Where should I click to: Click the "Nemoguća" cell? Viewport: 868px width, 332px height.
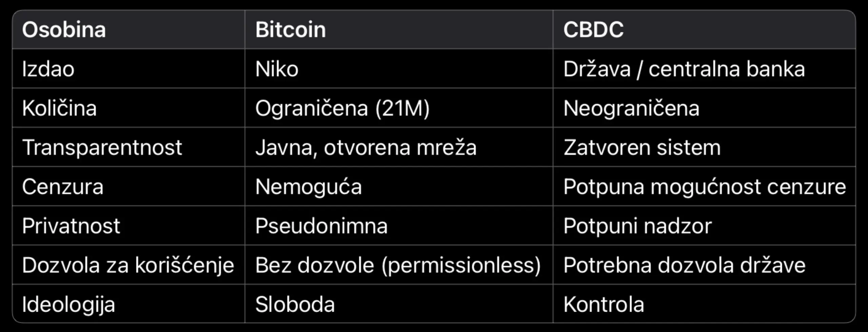[x=309, y=187]
